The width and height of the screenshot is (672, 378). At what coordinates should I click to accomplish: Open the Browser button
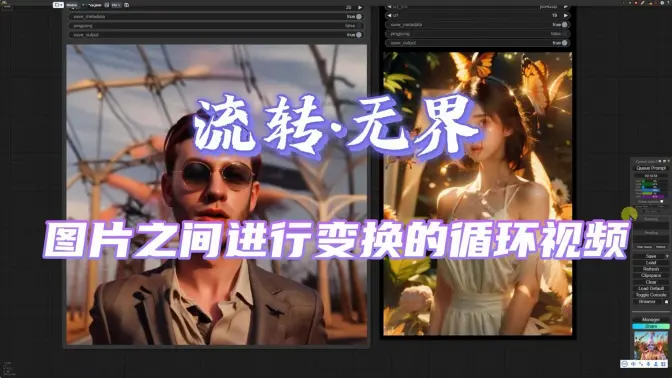coord(648,302)
